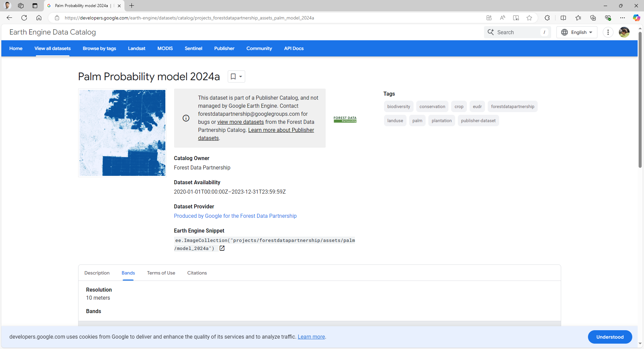
Task: Open the English language dropdown
Action: coord(577,32)
